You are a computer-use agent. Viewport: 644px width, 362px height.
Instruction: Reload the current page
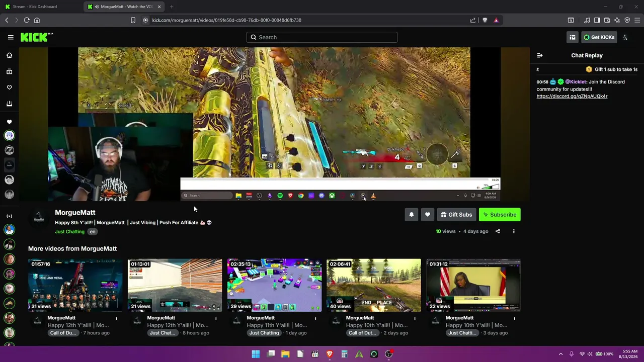[x=27, y=20]
